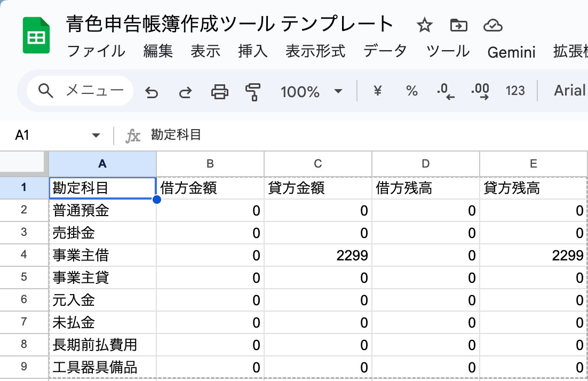Select cell 借方残高

(x=426, y=188)
